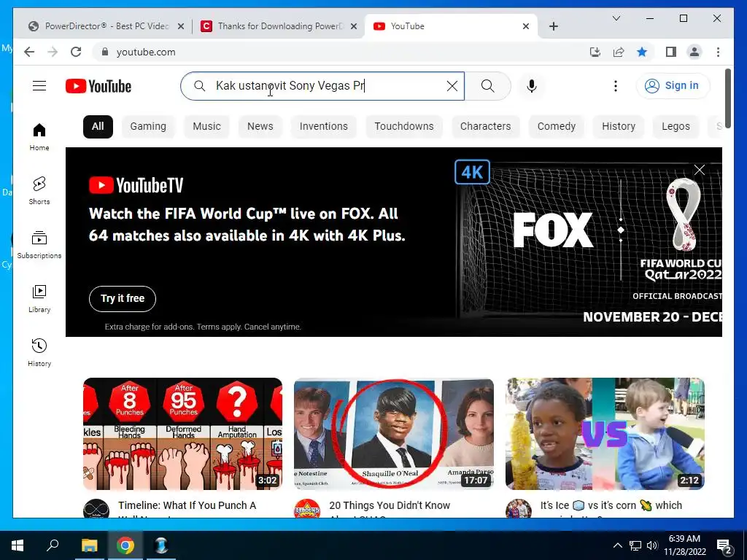Click the Chrome taskbar icon
The image size is (747, 560).
(x=125, y=545)
